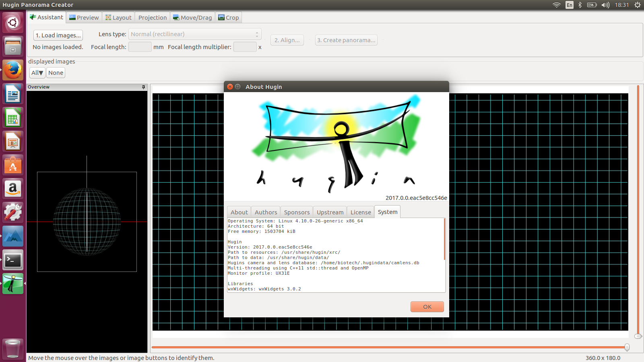Click the 'wxWidgets: wxWidgets 3.0.2' line
644x362 pixels.
click(264, 289)
